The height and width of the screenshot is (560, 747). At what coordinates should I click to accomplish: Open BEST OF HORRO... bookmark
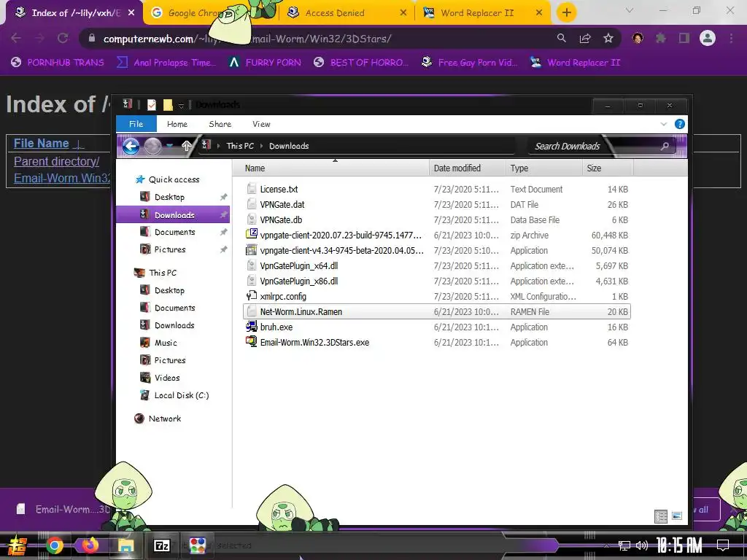361,63
